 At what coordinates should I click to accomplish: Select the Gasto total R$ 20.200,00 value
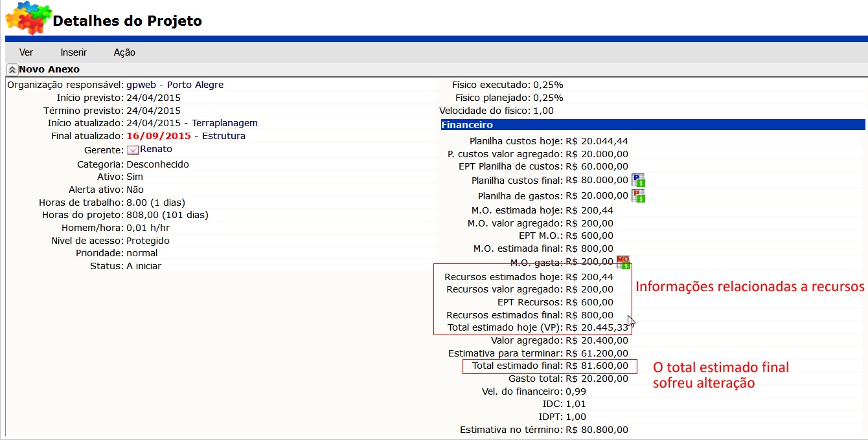(597, 379)
